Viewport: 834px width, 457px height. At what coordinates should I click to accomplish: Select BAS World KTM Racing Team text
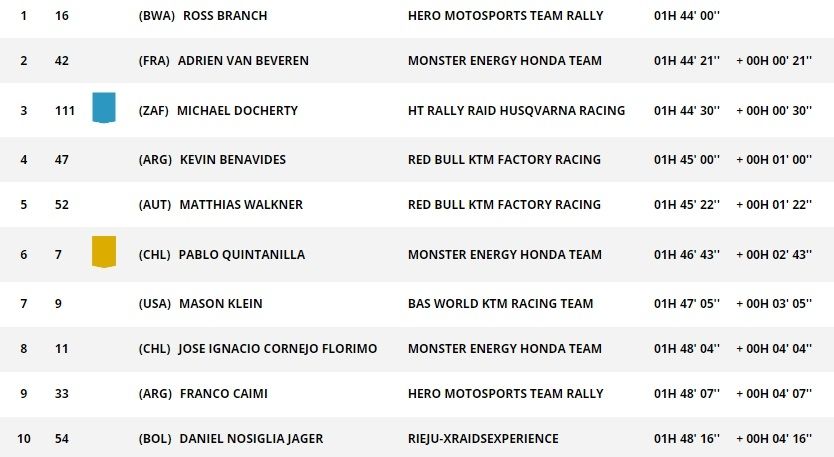pyautogui.click(x=500, y=304)
